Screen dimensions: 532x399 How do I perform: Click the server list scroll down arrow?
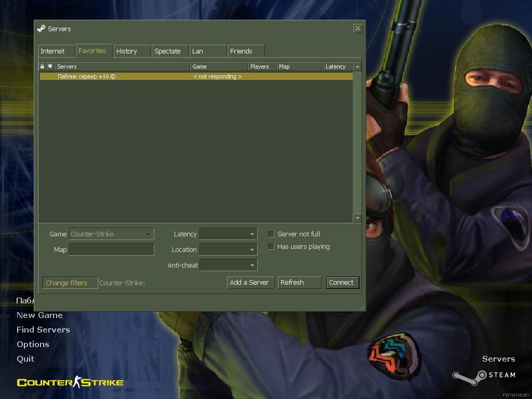click(357, 218)
